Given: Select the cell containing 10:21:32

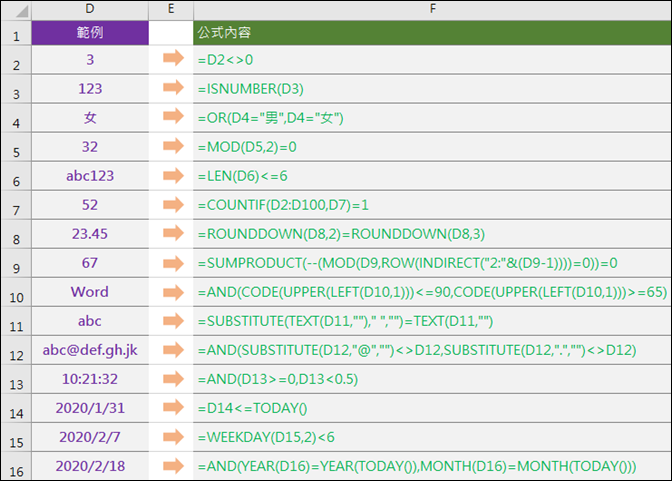Looking at the screenshot, I should (x=90, y=379).
